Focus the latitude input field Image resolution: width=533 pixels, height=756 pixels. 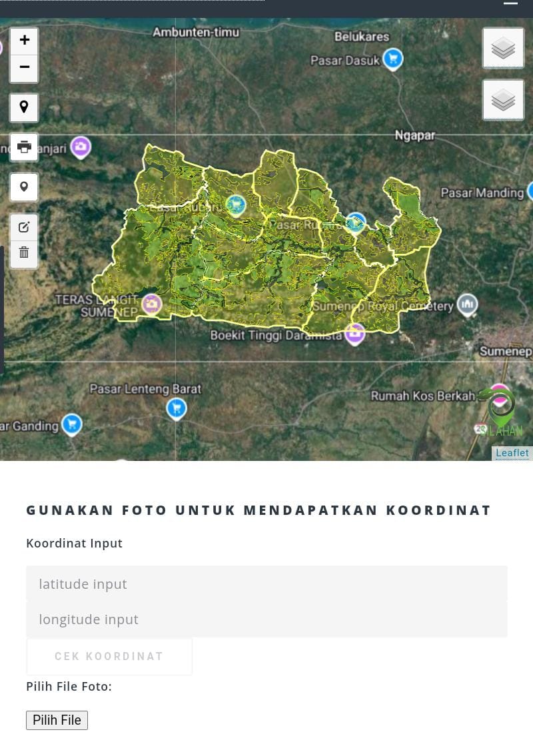[x=266, y=583]
